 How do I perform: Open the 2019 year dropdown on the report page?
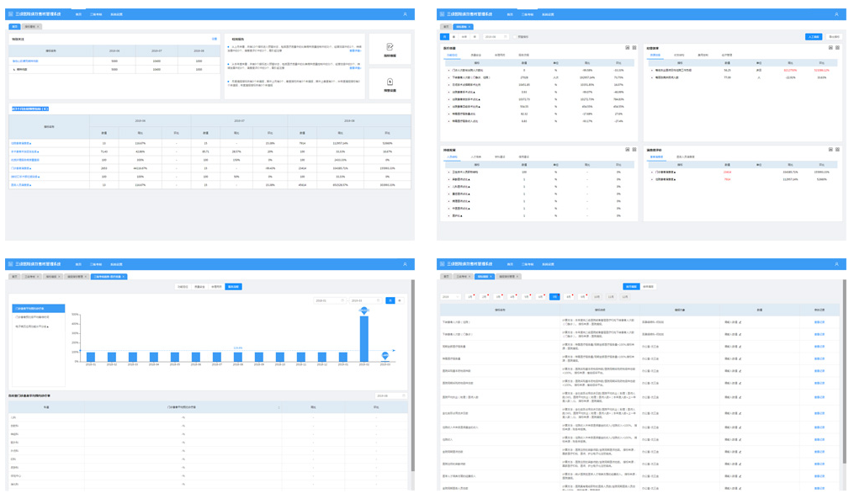coord(450,297)
